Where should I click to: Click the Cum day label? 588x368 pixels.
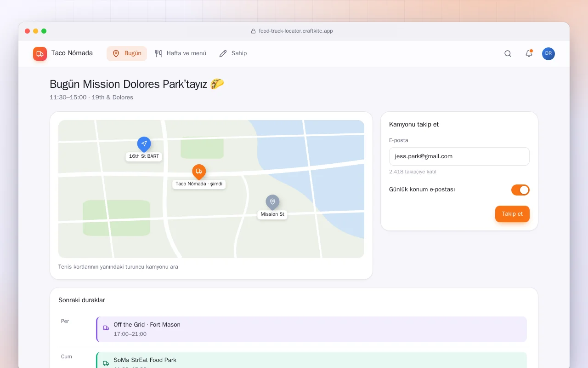[67, 356]
